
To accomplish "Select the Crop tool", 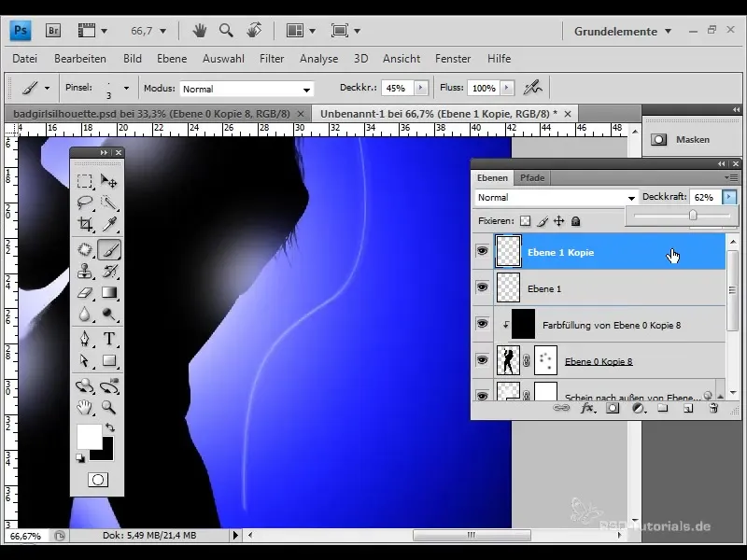I will point(85,223).
